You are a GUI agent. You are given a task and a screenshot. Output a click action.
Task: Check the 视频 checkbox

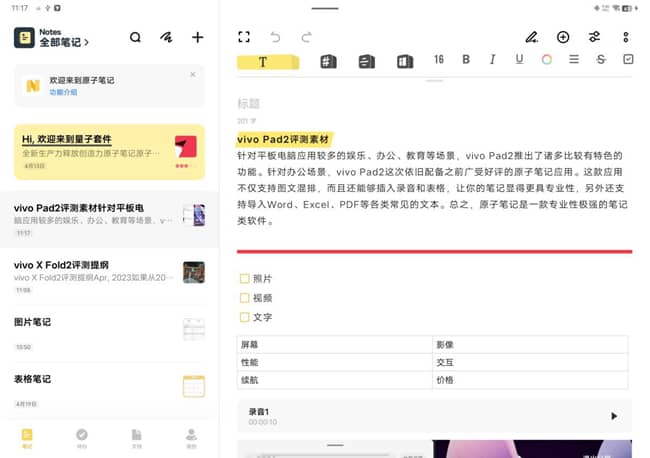coord(244,298)
